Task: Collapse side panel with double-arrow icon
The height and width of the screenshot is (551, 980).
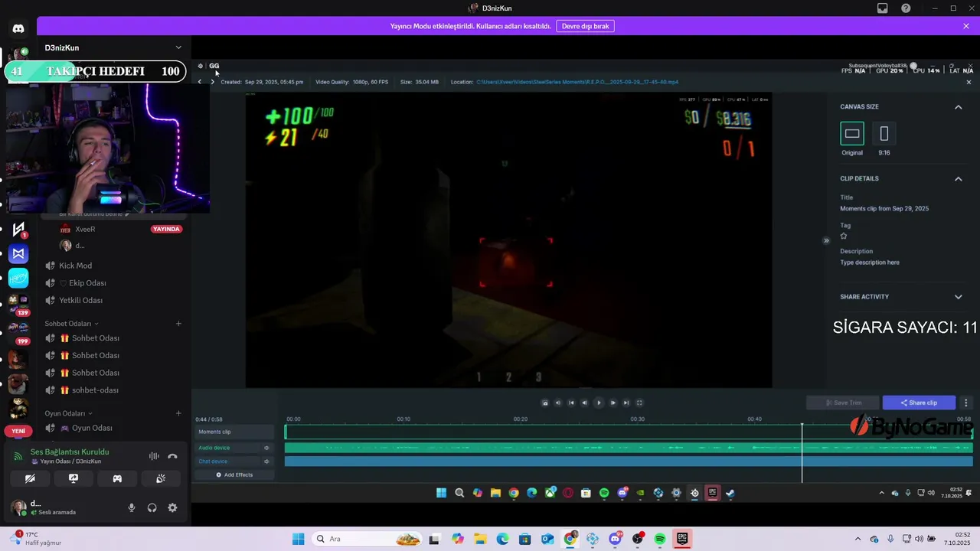Action: 826,241
